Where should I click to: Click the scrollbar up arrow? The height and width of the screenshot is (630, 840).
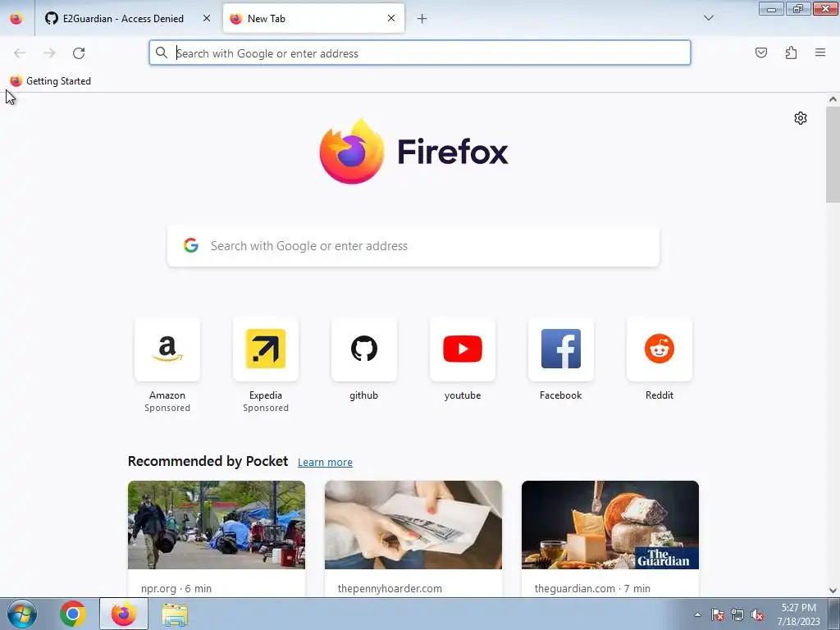click(833, 99)
